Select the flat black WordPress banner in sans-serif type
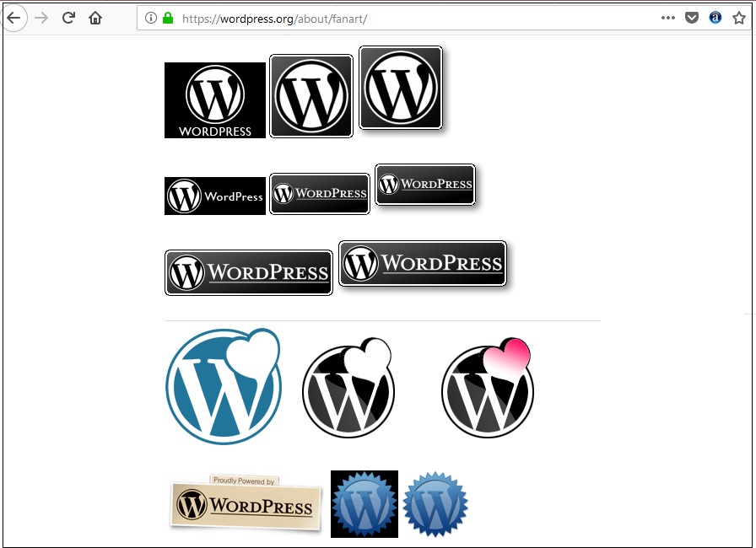Image resolution: width=756 pixels, height=548 pixels. point(215,196)
